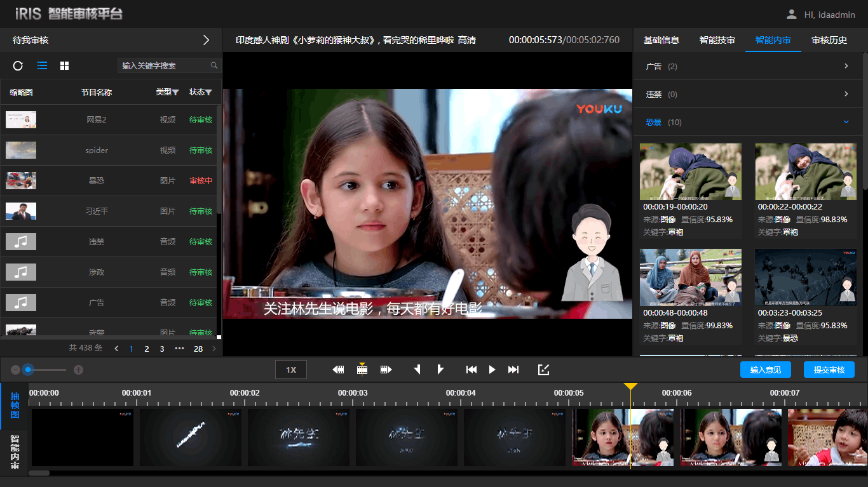The image size is (868, 487).
Task: Open the 智能技审 tab
Action: click(x=717, y=40)
